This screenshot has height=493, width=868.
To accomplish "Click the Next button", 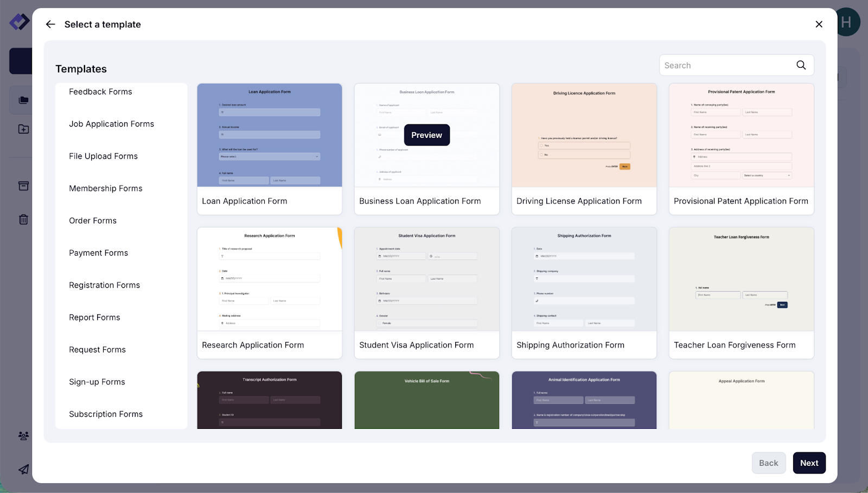I will point(809,463).
